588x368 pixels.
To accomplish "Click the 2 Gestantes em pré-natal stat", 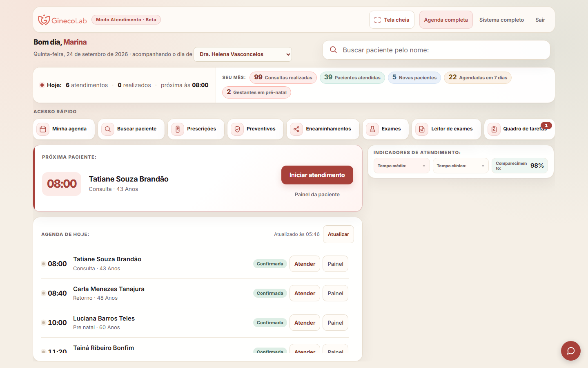I will coord(256,92).
